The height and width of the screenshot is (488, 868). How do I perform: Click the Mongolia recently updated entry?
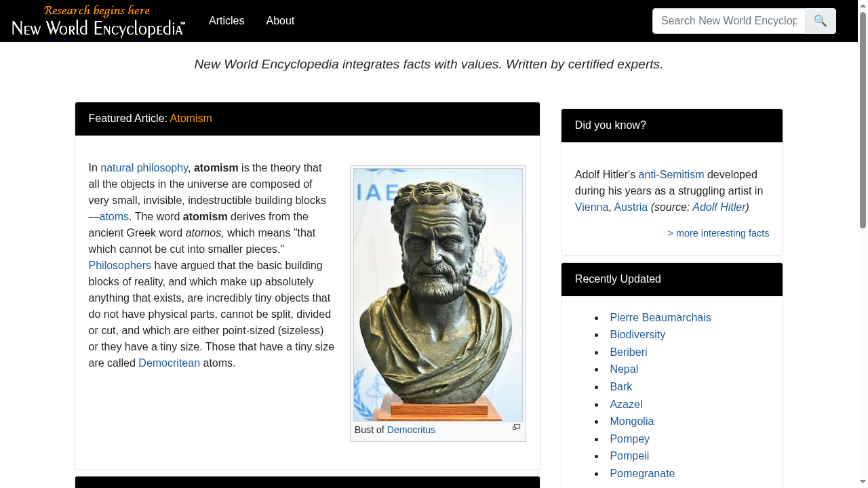click(x=632, y=421)
